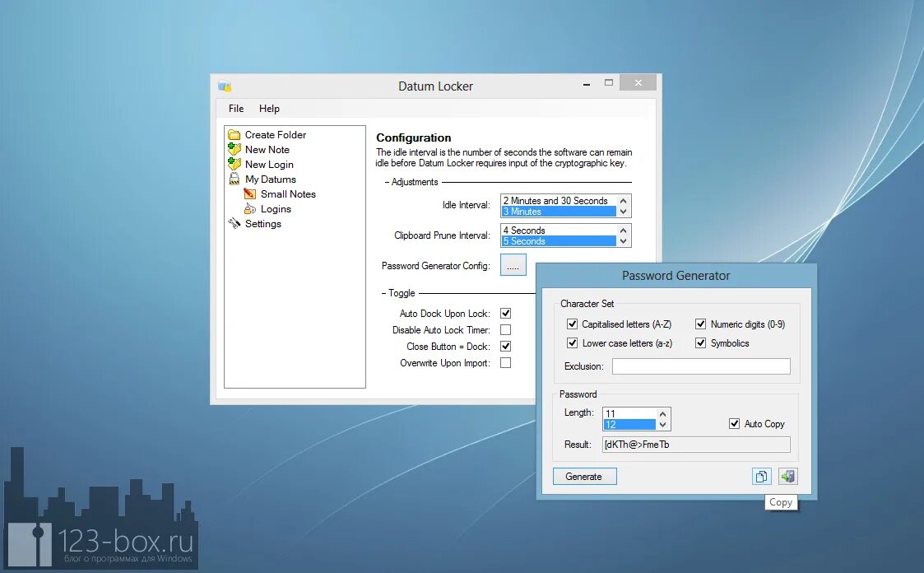Enable Overwrite Upon Import checkbox
The width and height of the screenshot is (924, 573).
505,362
